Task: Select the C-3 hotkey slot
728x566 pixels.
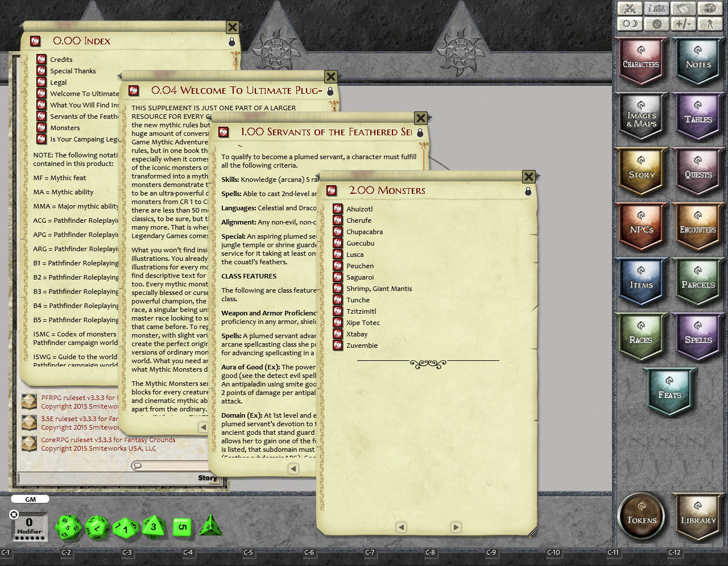Action: [x=127, y=552]
